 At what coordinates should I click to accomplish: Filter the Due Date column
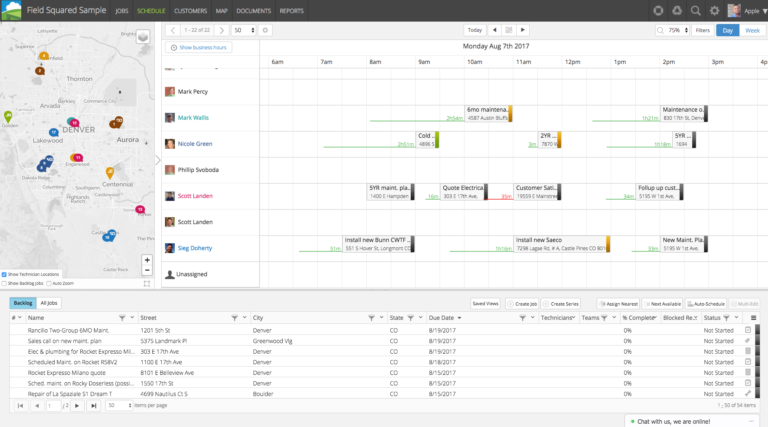(523, 318)
